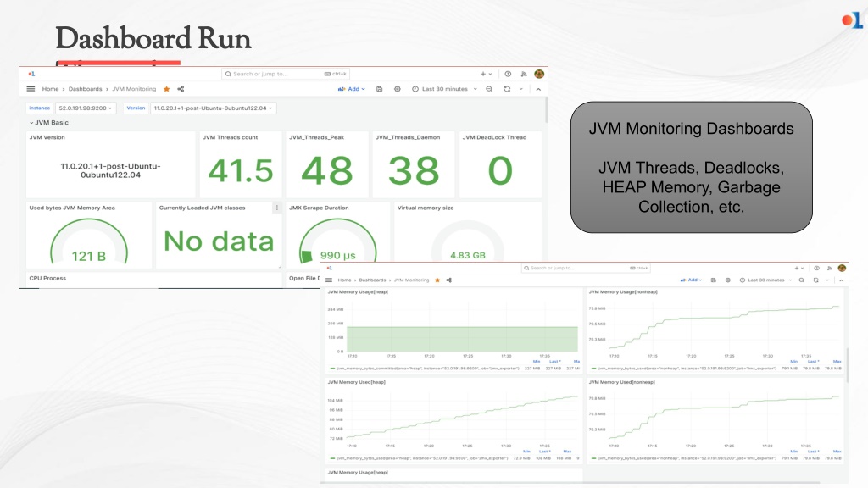Click the JVM Memory Usage[nonheap] panel title
The width and height of the screenshot is (868, 488).
[x=623, y=291]
